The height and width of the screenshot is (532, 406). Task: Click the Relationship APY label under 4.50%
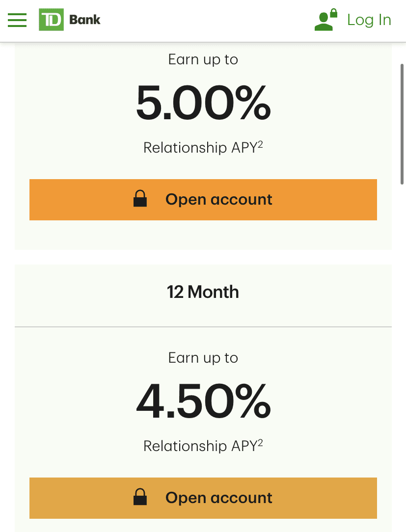point(199,446)
